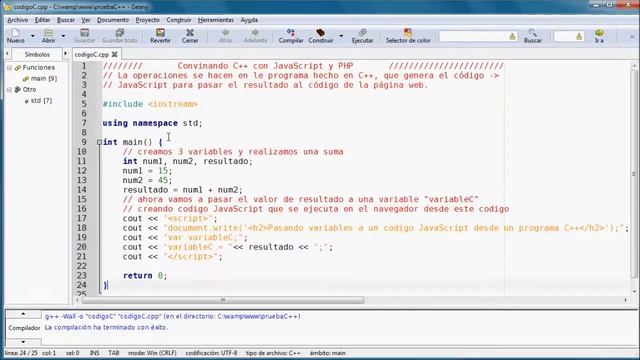Toggle the code fold marker at line 9

(x=99, y=142)
